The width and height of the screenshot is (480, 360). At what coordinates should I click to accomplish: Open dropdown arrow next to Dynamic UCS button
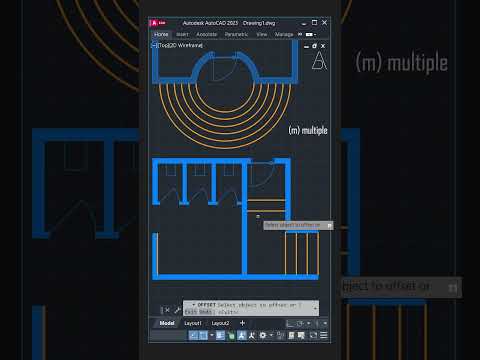pos(309,323)
